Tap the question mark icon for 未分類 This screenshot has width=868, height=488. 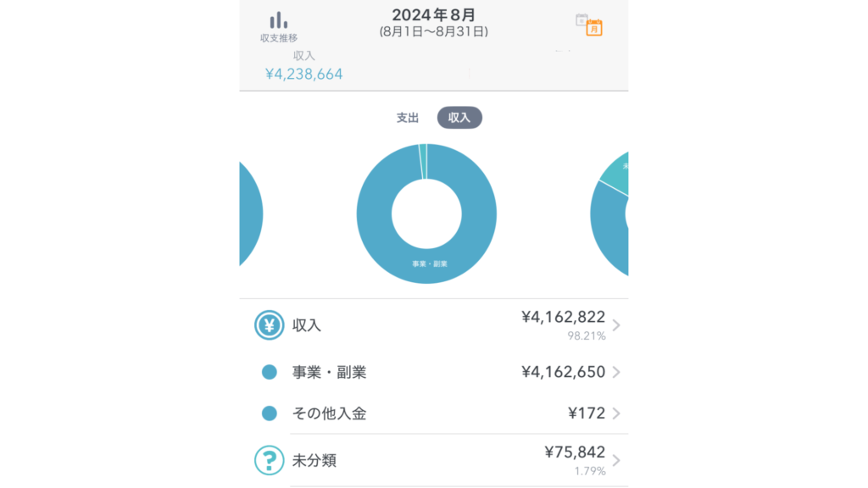tap(269, 460)
